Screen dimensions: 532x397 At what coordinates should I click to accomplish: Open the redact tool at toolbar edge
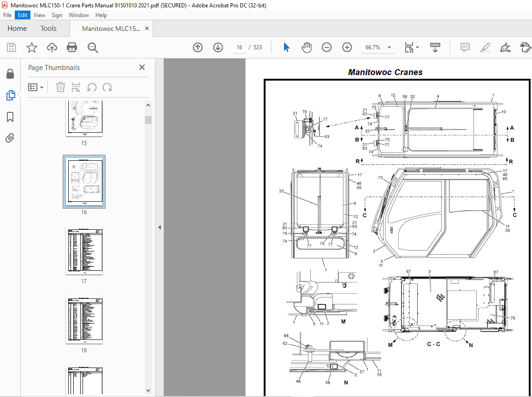click(526, 47)
